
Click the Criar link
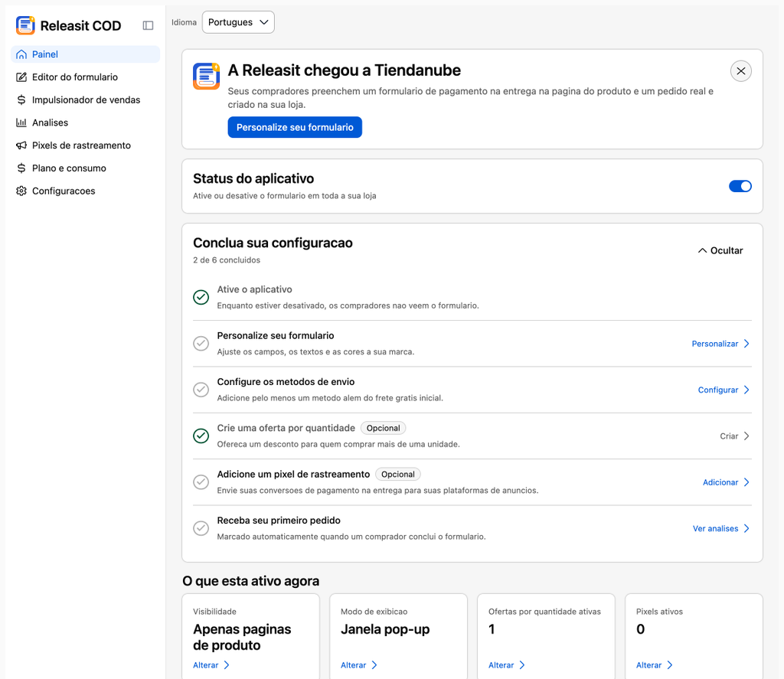pyautogui.click(x=729, y=436)
